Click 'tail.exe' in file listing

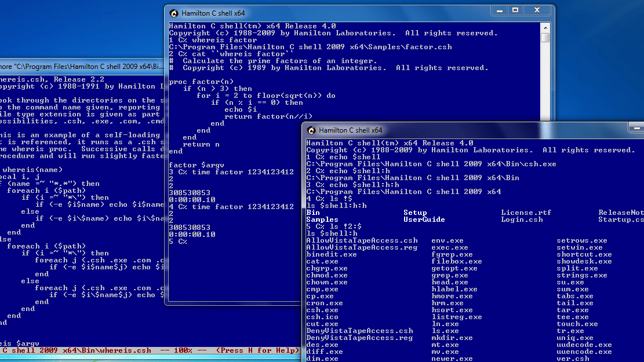pyautogui.click(x=575, y=304)
